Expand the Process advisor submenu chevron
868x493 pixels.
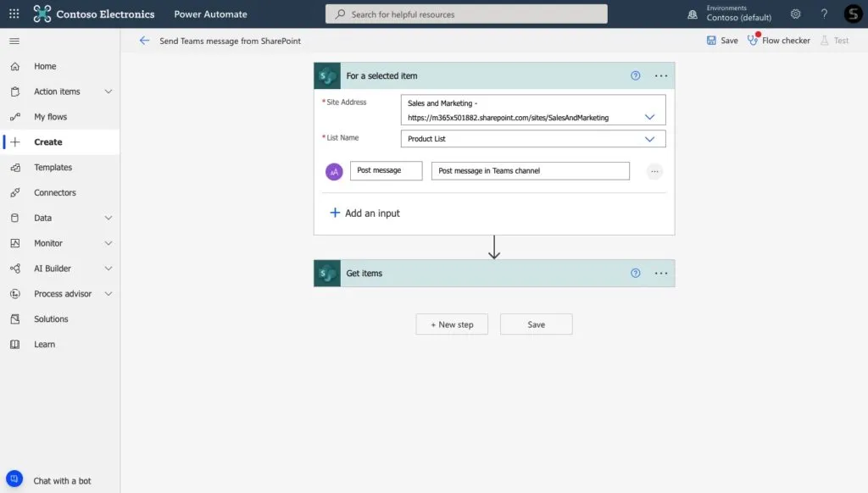pos(108,294)
